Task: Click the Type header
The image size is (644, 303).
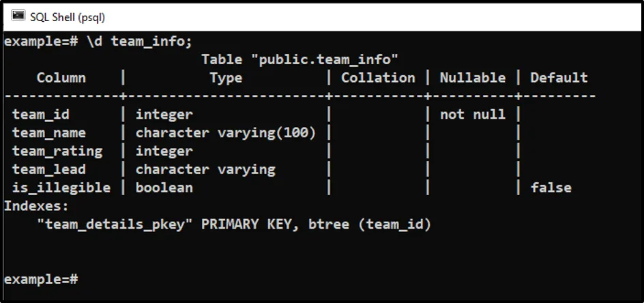Action: pyautogui.click(x=226, y=78)
